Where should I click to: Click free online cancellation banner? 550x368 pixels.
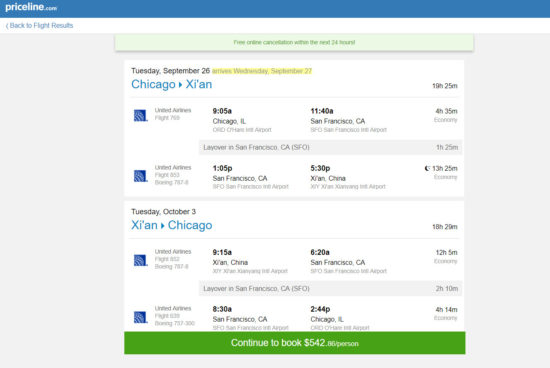[294, 42]
